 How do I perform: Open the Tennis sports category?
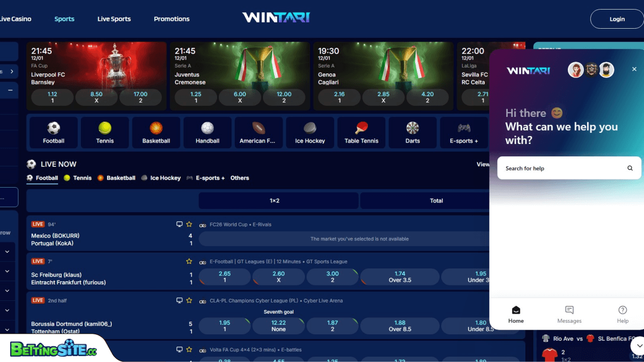104,132
